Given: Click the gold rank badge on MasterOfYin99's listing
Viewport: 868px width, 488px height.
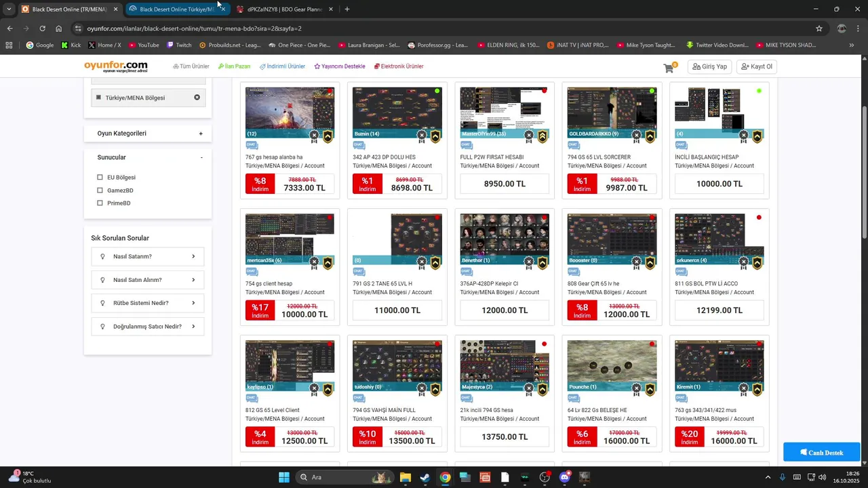Looking at the screenshot, I should click(x=542, y=136).
